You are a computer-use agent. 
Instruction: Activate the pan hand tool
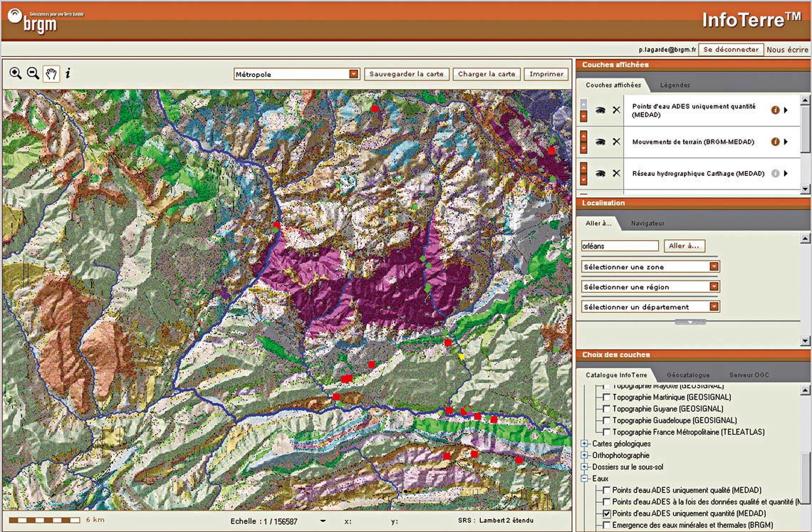click(51, 73)
